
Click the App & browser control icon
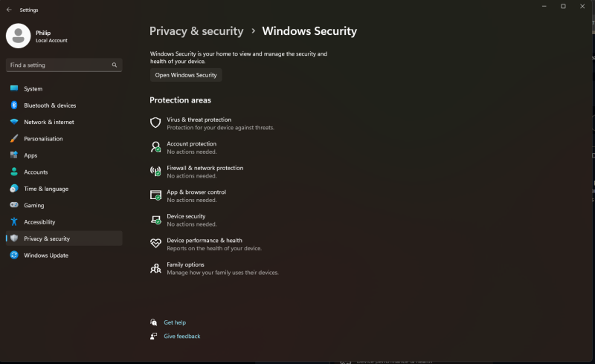[155, 195]
